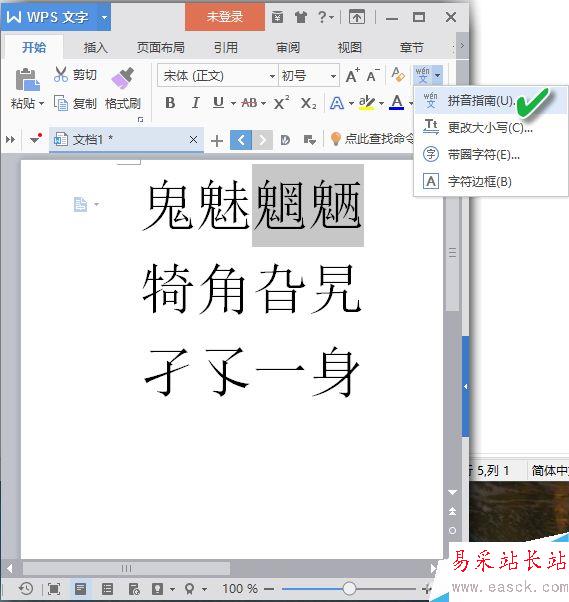Click the font color A swatch
Viewport: 569px width, 602px height.
(397, 103)
